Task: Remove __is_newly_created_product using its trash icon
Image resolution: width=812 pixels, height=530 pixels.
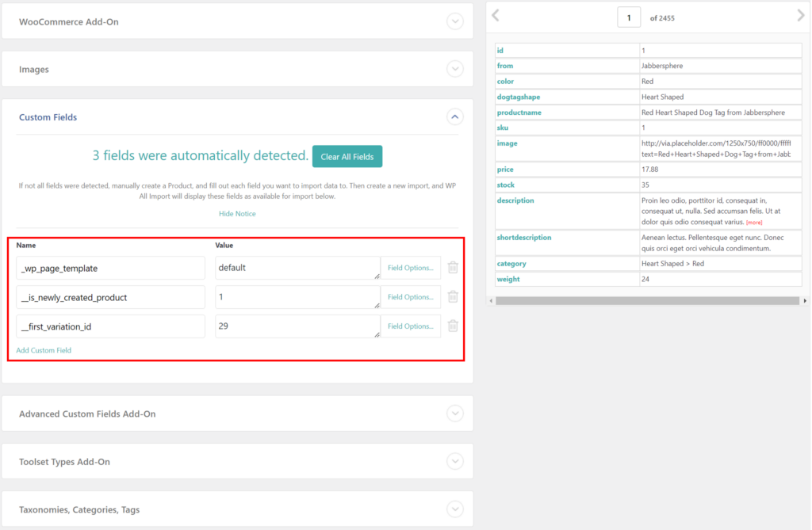Action: coord(452,296)
